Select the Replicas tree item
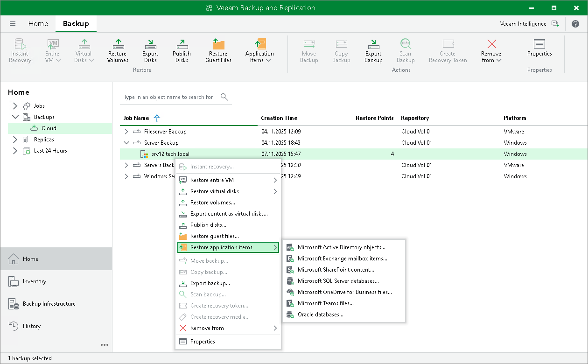Image resolution: width=588 pixels, height=364 pixels. tap(44, 140)
